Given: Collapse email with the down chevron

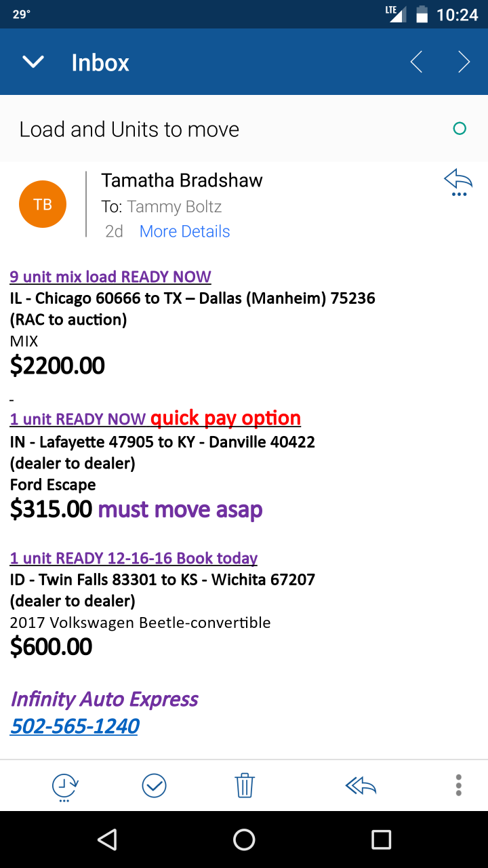Looking at the screenshot, I should point(33,62).
